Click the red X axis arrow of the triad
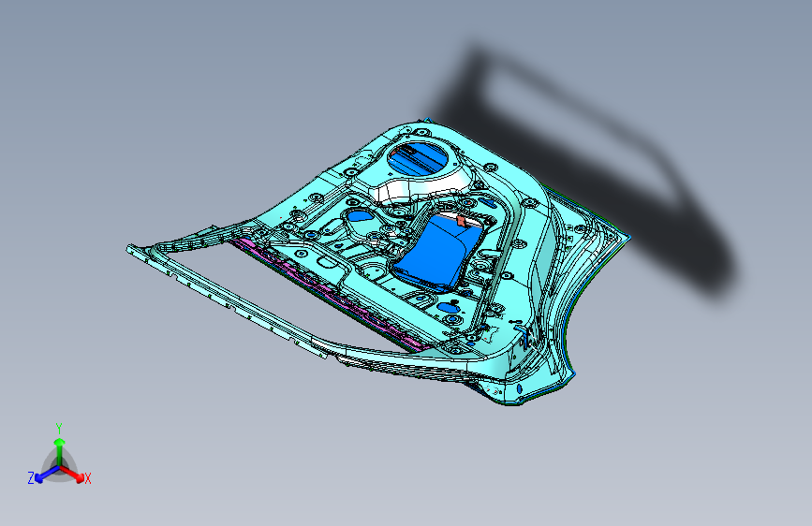 tap(74, 475)
